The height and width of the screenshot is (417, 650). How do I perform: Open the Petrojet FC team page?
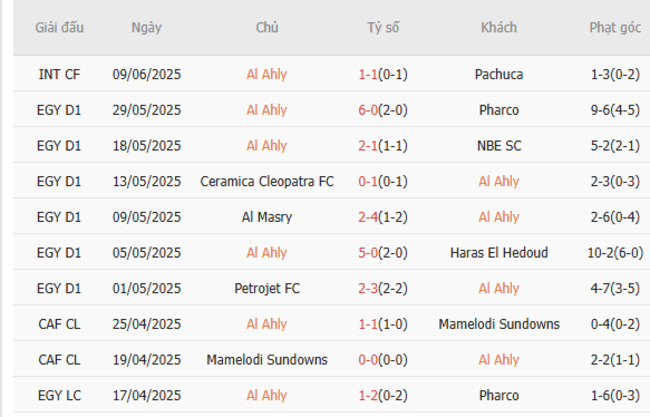[267, 289]
